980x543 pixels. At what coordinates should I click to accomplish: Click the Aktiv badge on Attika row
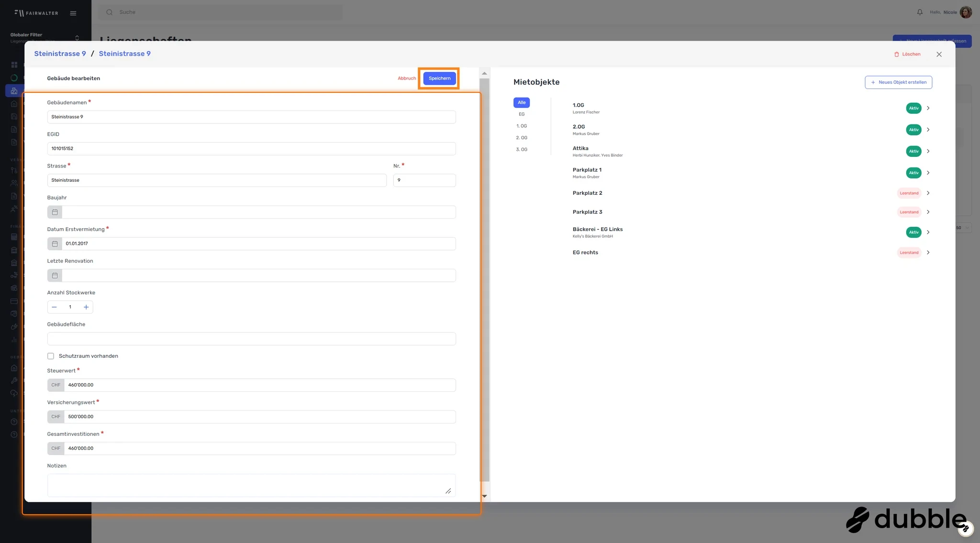tap(913, 151)
